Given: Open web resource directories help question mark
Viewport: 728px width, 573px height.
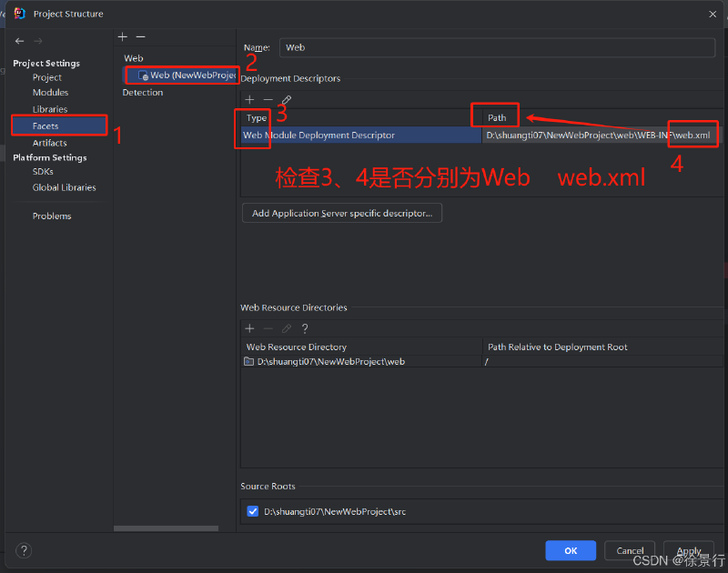Looking at the screenshot, I should coord(305,328).
